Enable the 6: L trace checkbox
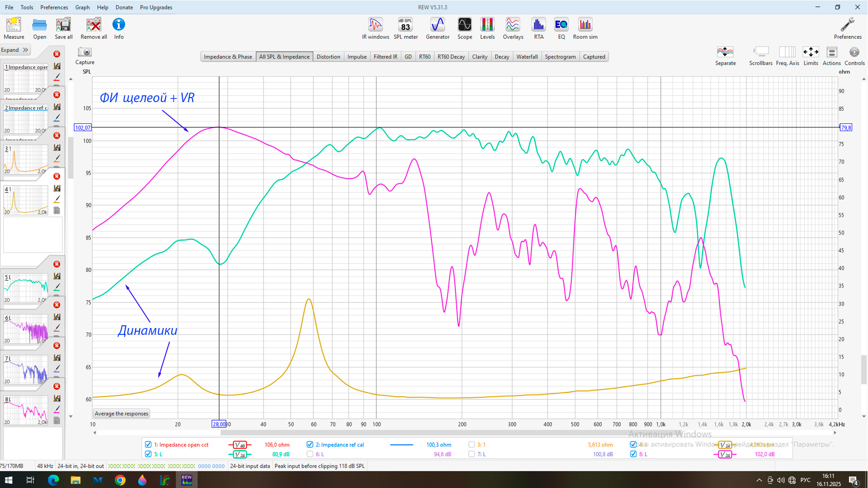This screenshot has height=488, width=868. pyautogui.click(x=310, y=454)
